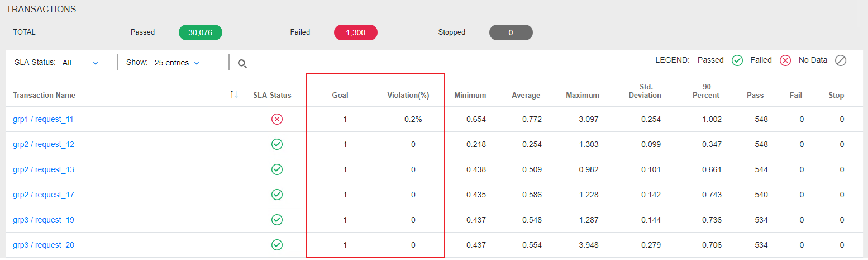The image size is (868, 260).
Task: Open grp1 / request_11 transaction link
Action: pos(43,119)
